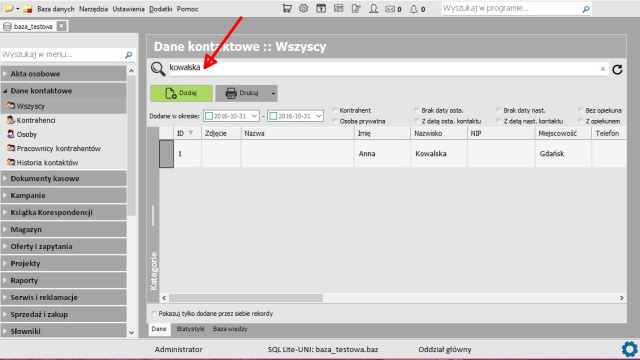Click the magnifier in menu search box
Screen dimensions: 640x360
(x=128, y=54)
